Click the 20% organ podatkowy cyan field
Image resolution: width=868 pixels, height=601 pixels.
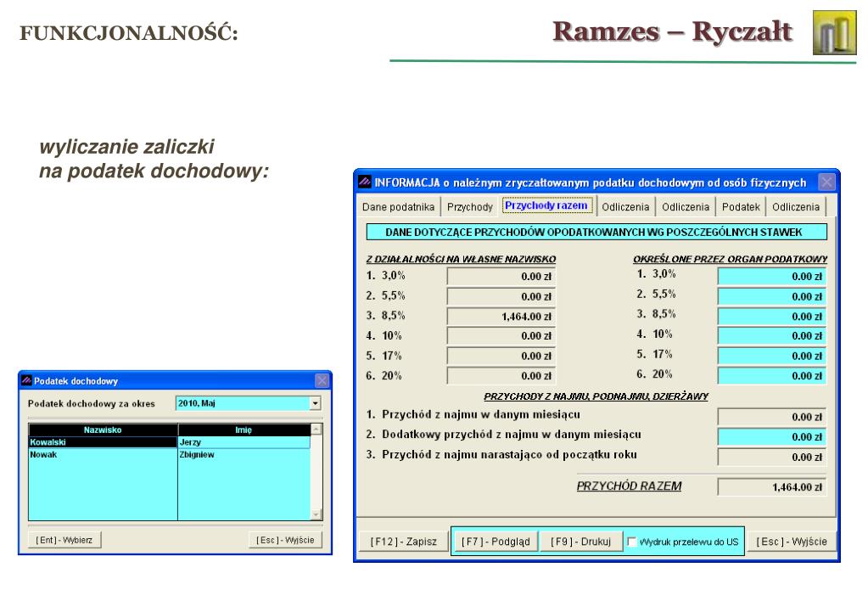pyautogui.click(x=771, y=376)
